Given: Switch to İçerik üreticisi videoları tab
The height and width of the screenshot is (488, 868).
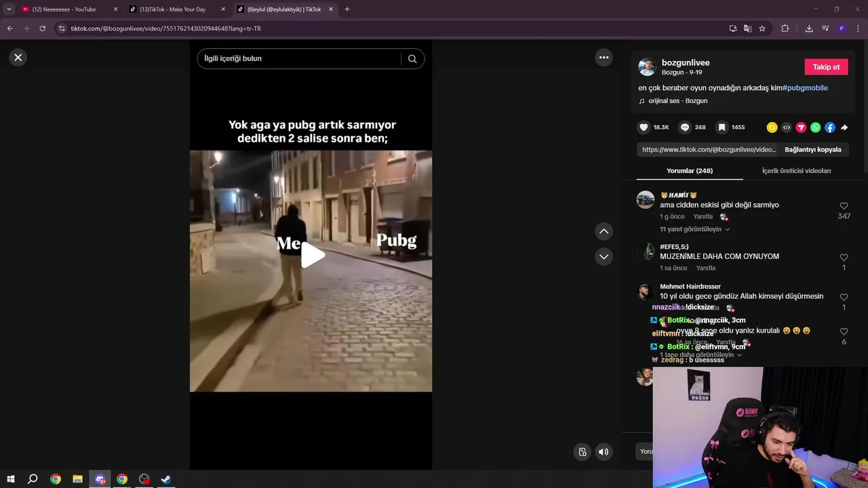Looking at the screenshot, I should 796,171.
